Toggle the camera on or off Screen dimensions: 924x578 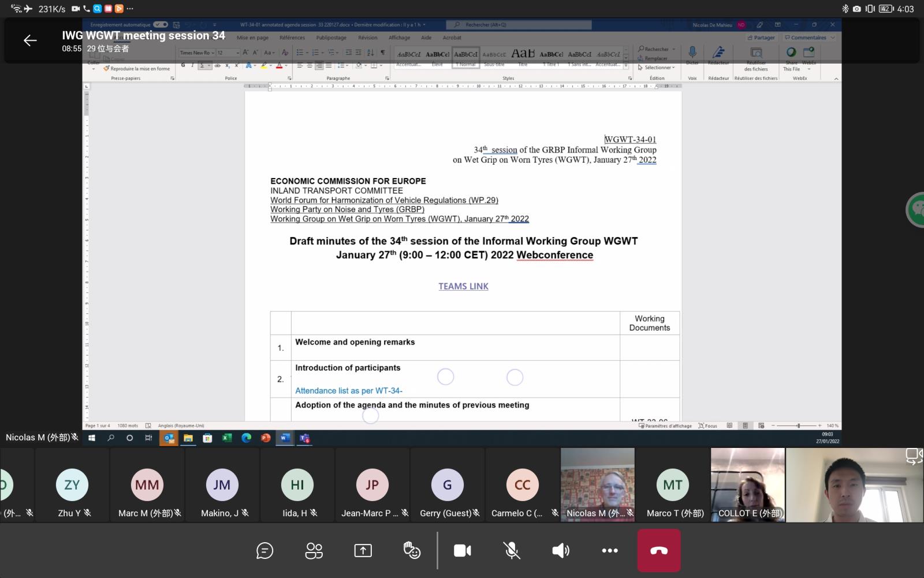(x=462, y=551)
